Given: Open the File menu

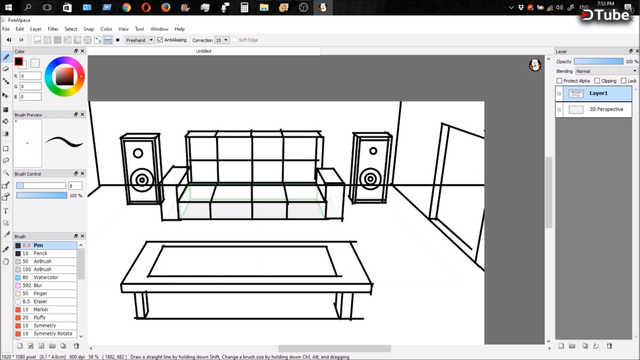Looking at the screenshot, I should [x=6, y=29].
